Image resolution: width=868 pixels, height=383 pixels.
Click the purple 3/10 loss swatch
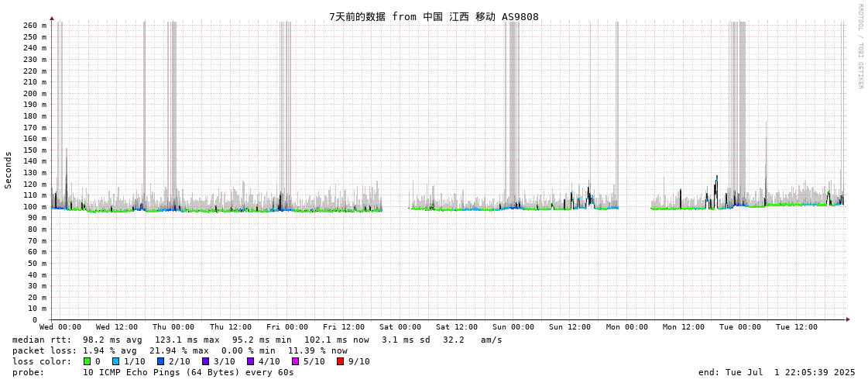pyautogui.click(x=205, y=362)
